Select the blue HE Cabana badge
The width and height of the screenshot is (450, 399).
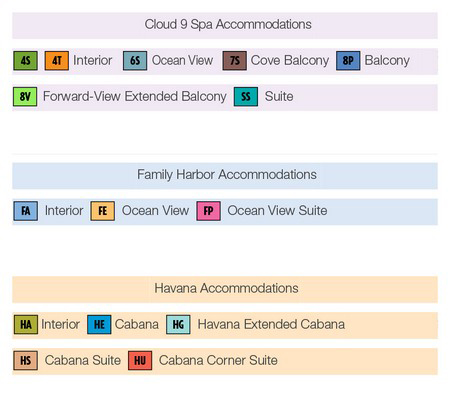(x=99, y=324)
